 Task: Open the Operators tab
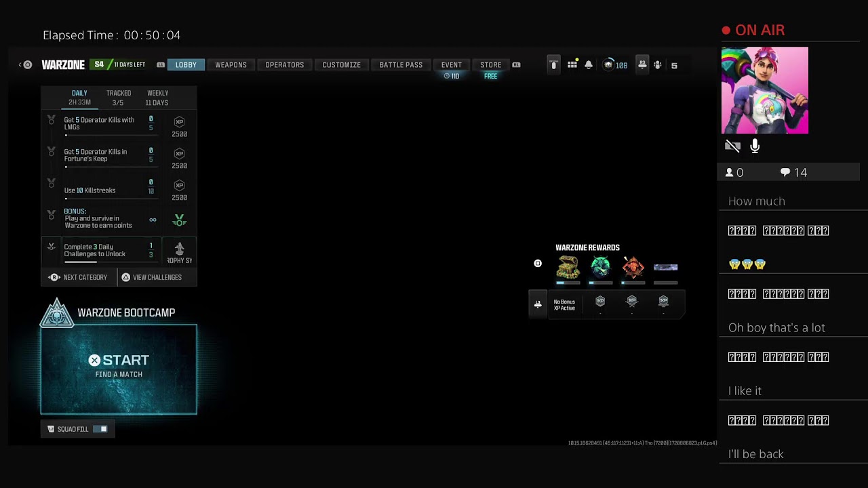click(x=285, y=65)
